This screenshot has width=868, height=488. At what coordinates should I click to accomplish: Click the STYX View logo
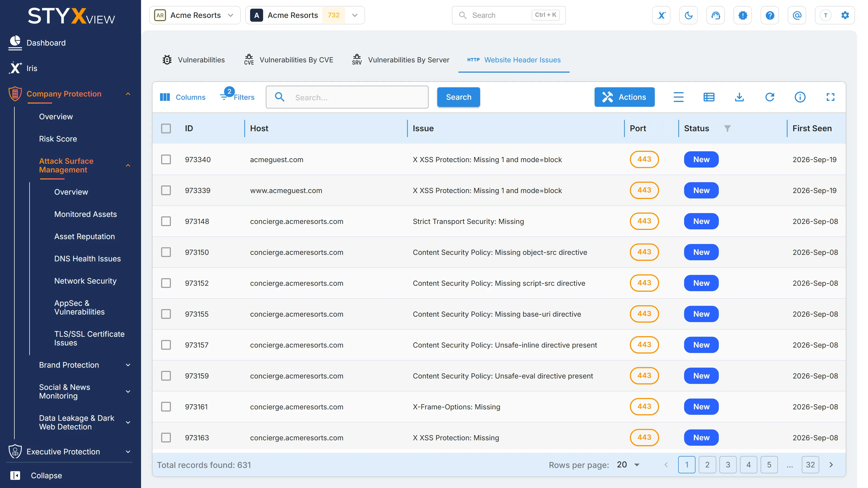tap(71, 16)
